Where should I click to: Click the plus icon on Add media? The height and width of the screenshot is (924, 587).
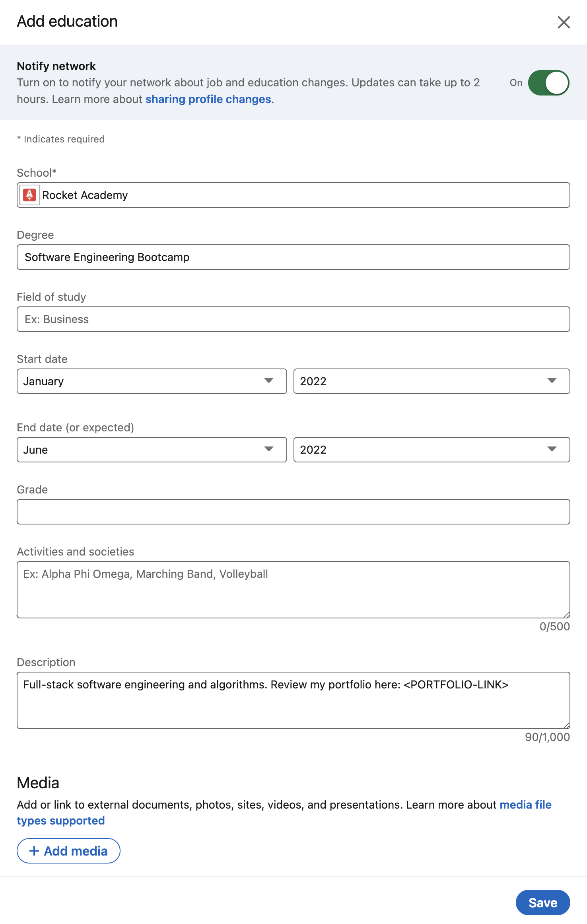(34, 851)
